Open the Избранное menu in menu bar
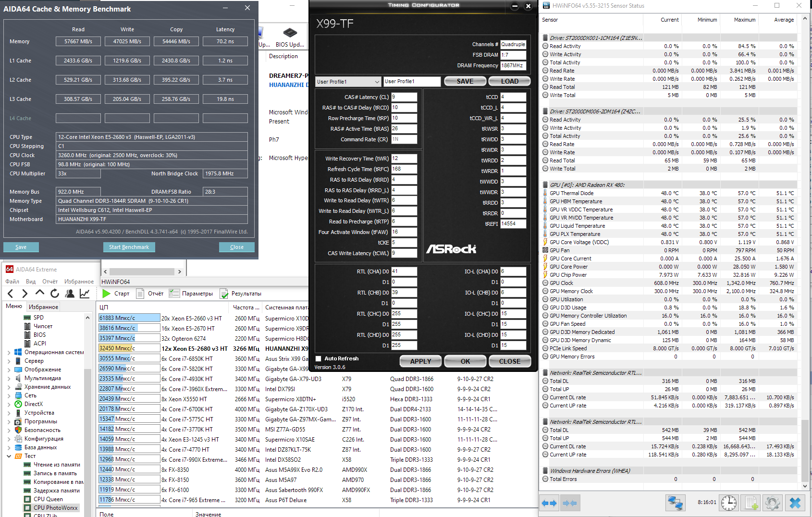 point(79,282)
